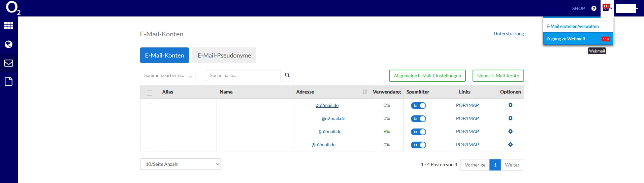Switch to the E-Mail-Pseudonyme tab
Viewport: 644px width, 183px height.
224,55
